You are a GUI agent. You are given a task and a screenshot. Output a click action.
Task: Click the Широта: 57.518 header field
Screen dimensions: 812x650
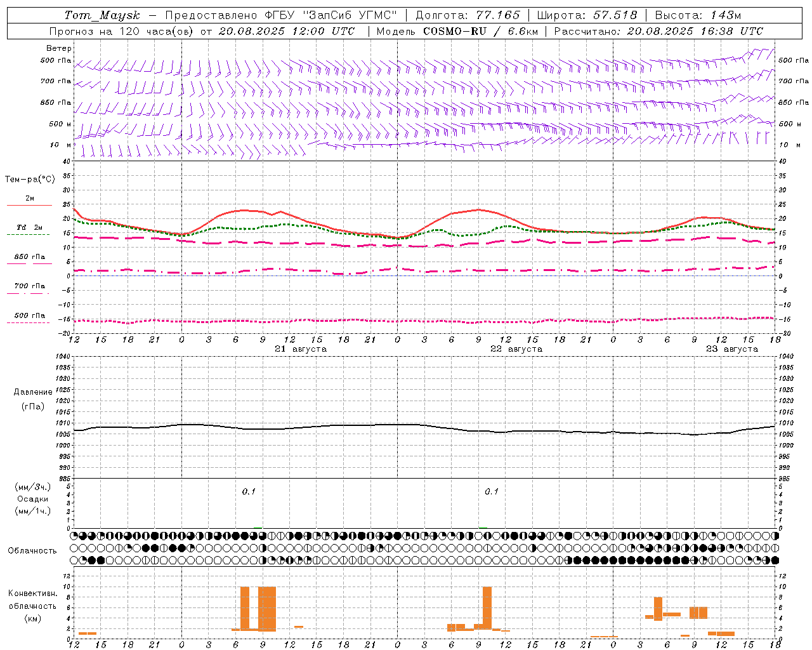pyautogui.click(x=587, y=15)
